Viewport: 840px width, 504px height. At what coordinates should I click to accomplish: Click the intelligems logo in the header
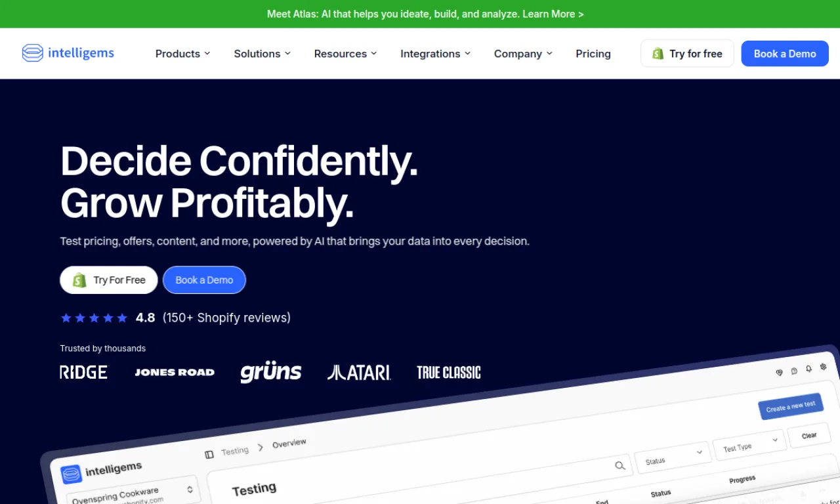pos(68,53)
